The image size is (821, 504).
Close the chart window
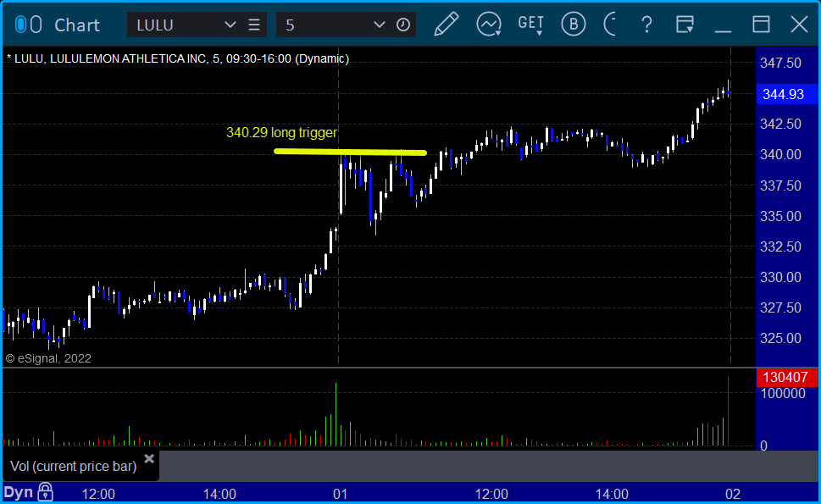tap(800, 25)
